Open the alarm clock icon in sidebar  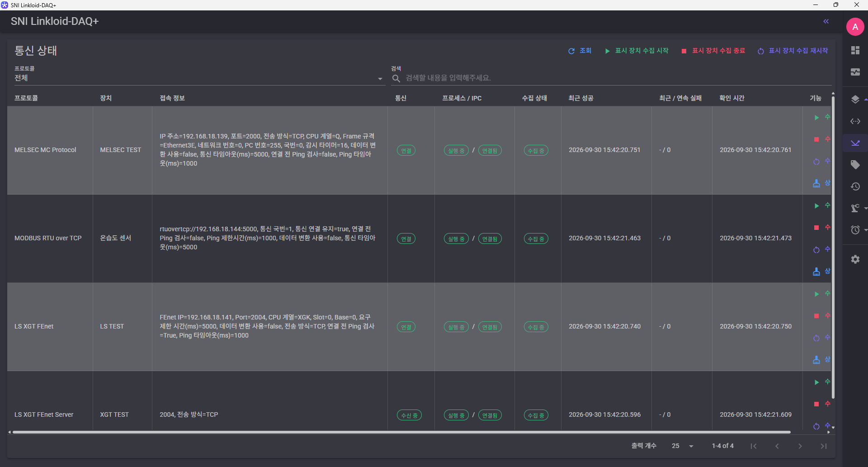(855, 230)
